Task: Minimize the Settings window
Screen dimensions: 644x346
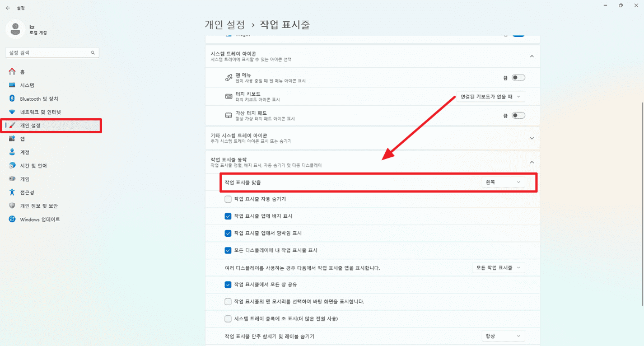Action: pyautogui.click(x=605, y=6)
